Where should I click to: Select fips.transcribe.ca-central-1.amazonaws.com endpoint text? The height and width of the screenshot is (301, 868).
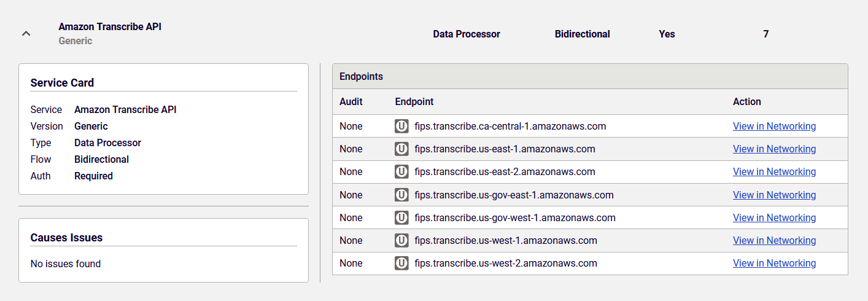coord(510,127)
